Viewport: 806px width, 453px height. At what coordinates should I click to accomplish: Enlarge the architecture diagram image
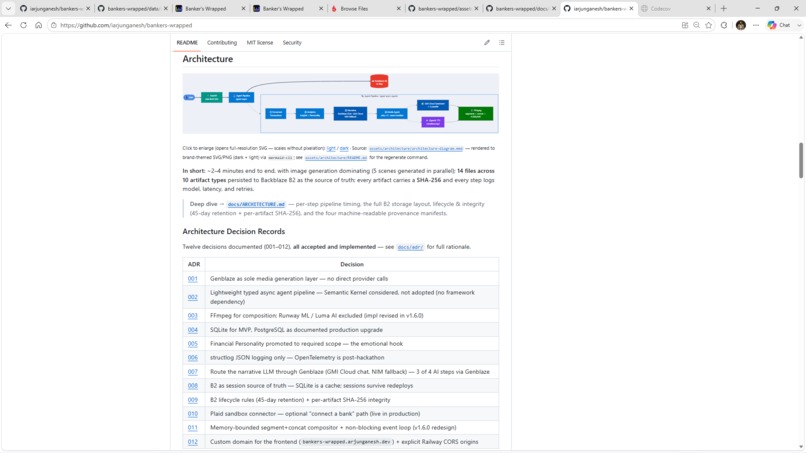point(340,103)
